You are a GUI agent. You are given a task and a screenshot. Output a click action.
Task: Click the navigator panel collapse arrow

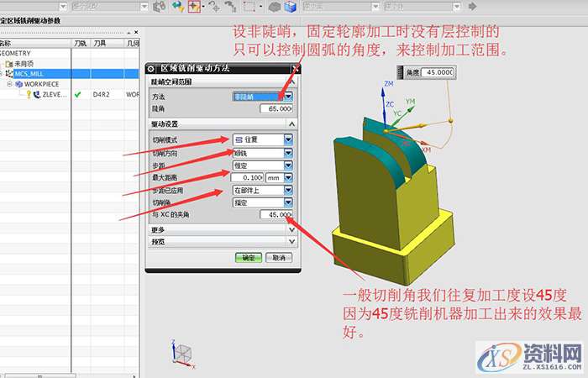(129, 33)
